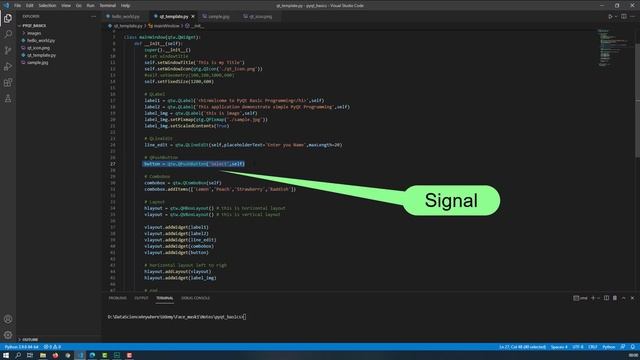This screenshot has height=360, width=640.
Task: Click the kill terminal trash icon
Action: pos(615,298)
